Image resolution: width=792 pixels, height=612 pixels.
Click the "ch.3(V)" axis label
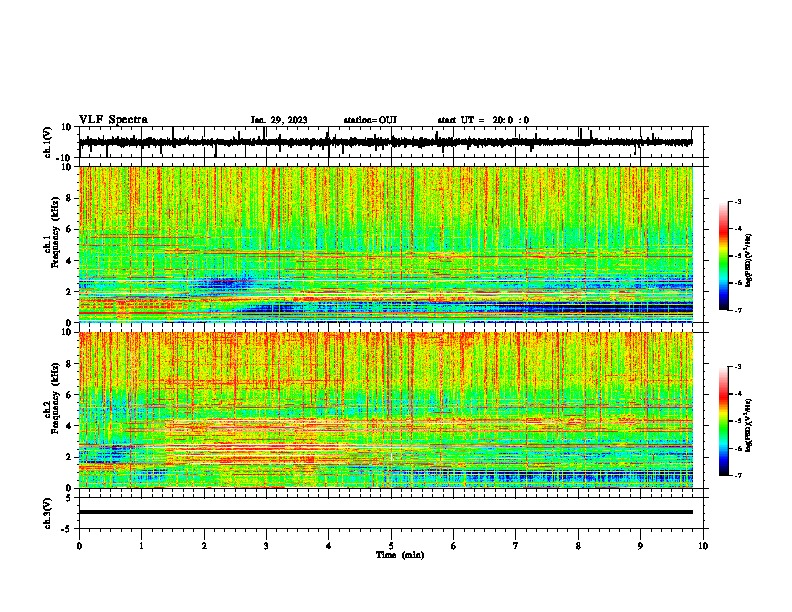48,513
